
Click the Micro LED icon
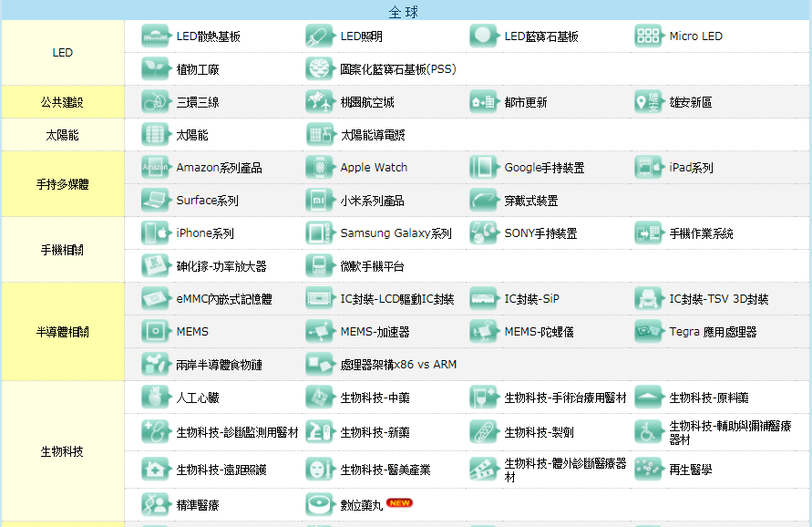click(x=648, y=36)
